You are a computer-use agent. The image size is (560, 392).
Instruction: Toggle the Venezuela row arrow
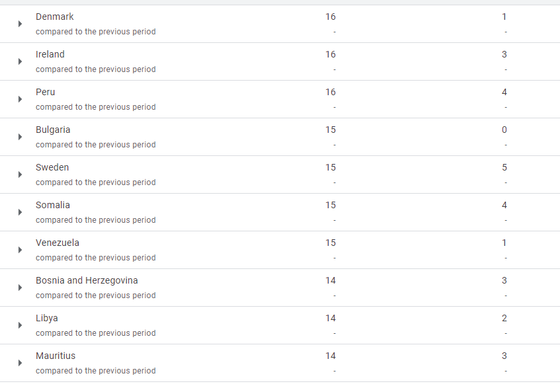click(20, 250)
